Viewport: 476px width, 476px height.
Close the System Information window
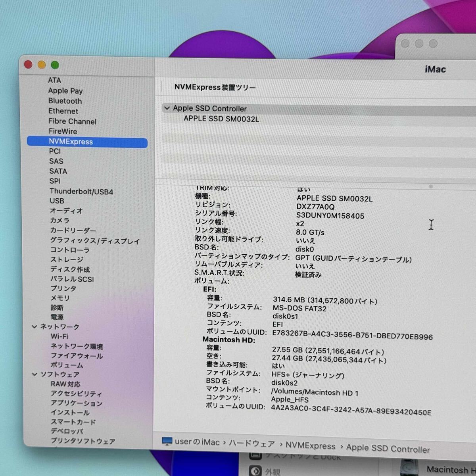pyautogui.click(x=28, y=65)
